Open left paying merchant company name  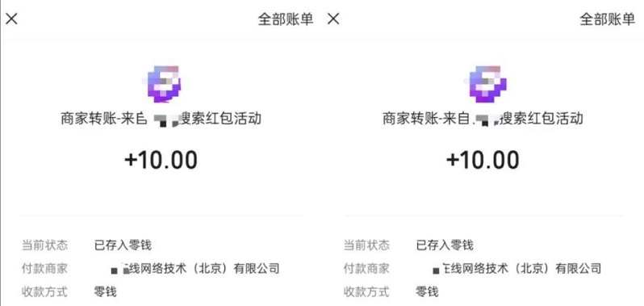tap(195, 269)
